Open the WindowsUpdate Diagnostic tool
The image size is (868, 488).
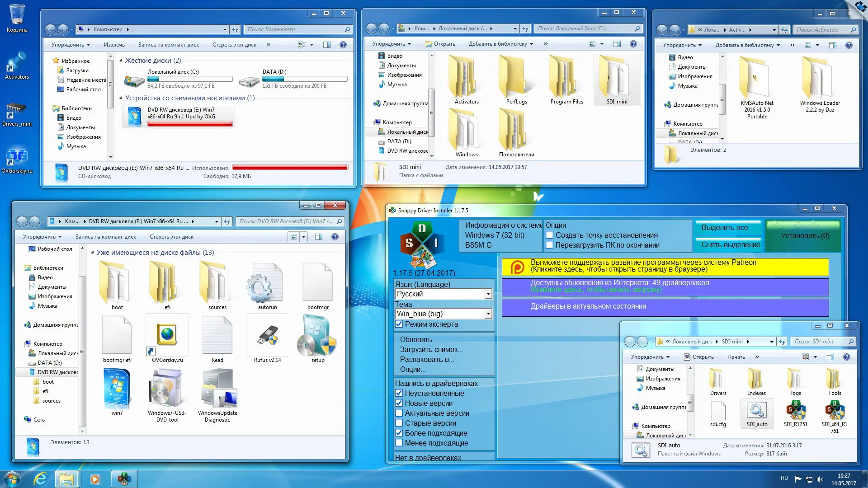[x=217, y=389]
